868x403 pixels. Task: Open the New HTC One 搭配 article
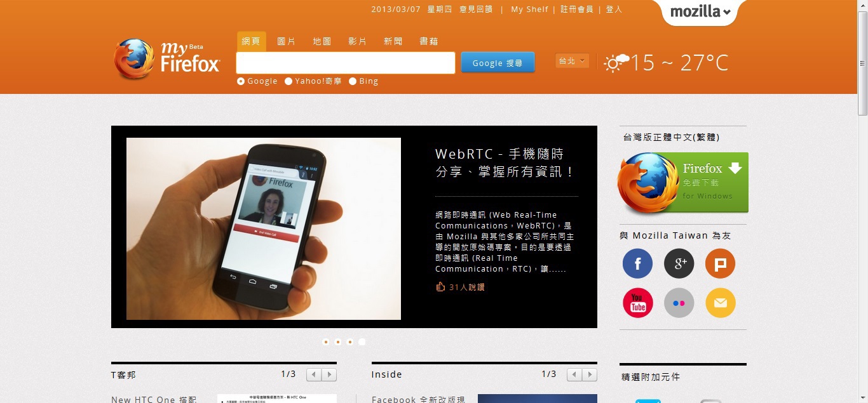coord(154,399)
